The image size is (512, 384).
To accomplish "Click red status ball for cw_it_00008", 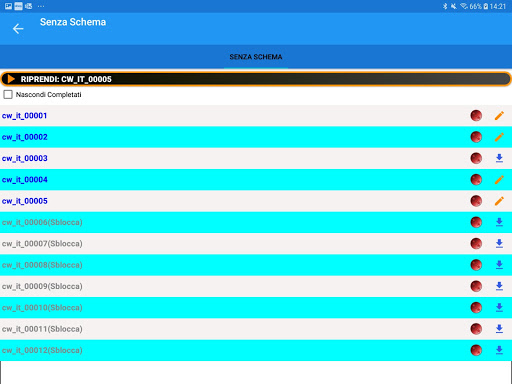I will coord(476,265).
